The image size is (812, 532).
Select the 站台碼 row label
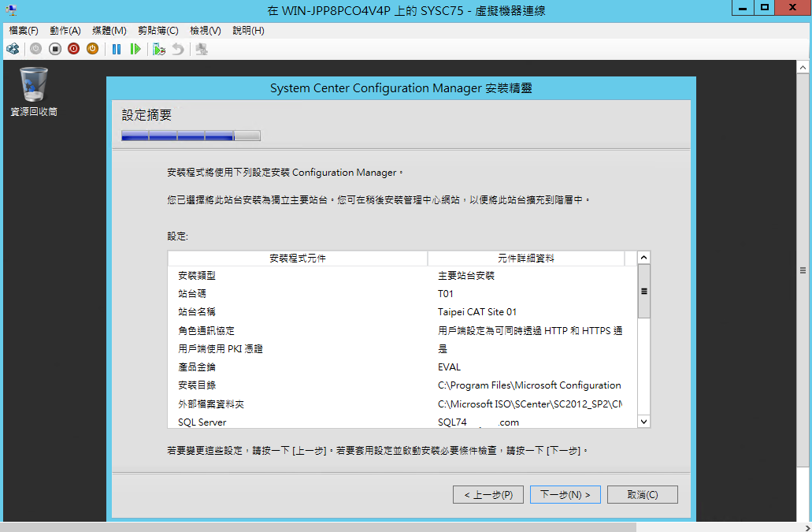click(192, 294)
